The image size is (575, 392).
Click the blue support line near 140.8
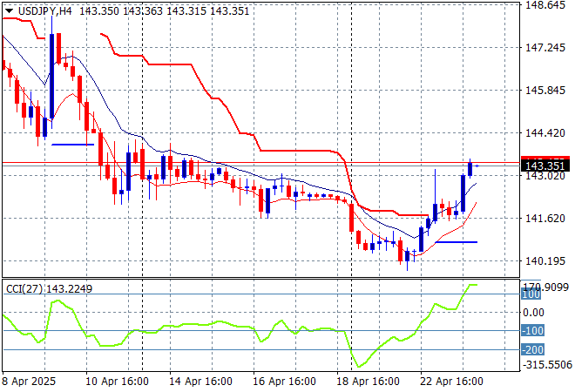(x=457, y=242)
